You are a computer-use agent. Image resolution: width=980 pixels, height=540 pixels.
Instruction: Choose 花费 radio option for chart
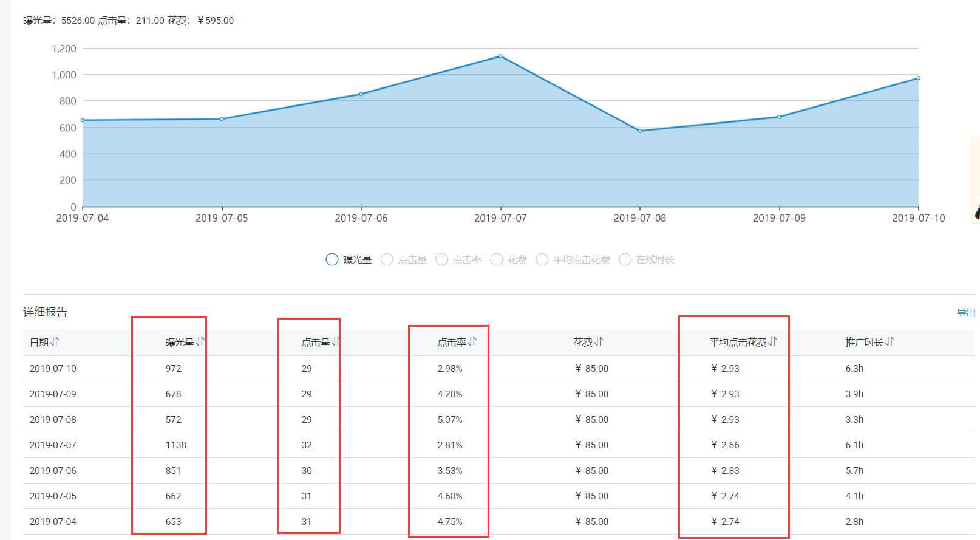pos(497,260)
